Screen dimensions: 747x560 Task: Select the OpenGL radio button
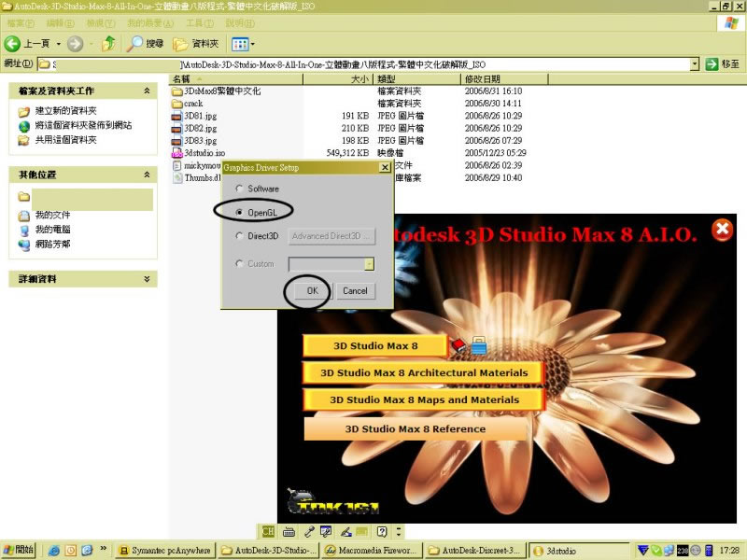(239, 213)
